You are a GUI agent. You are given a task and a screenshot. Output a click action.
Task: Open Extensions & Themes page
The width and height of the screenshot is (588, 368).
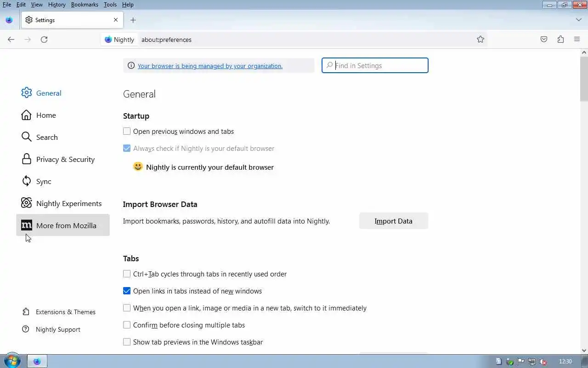tap(59, 312)
